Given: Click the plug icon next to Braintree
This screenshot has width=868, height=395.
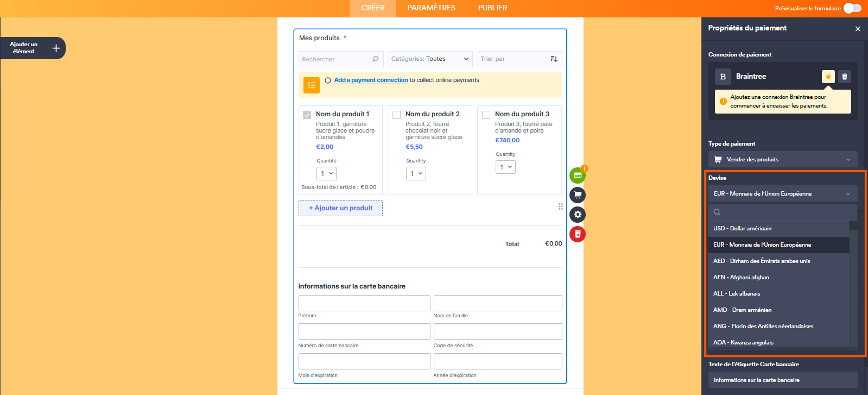Looking at the screenshot, I should 828,77.
